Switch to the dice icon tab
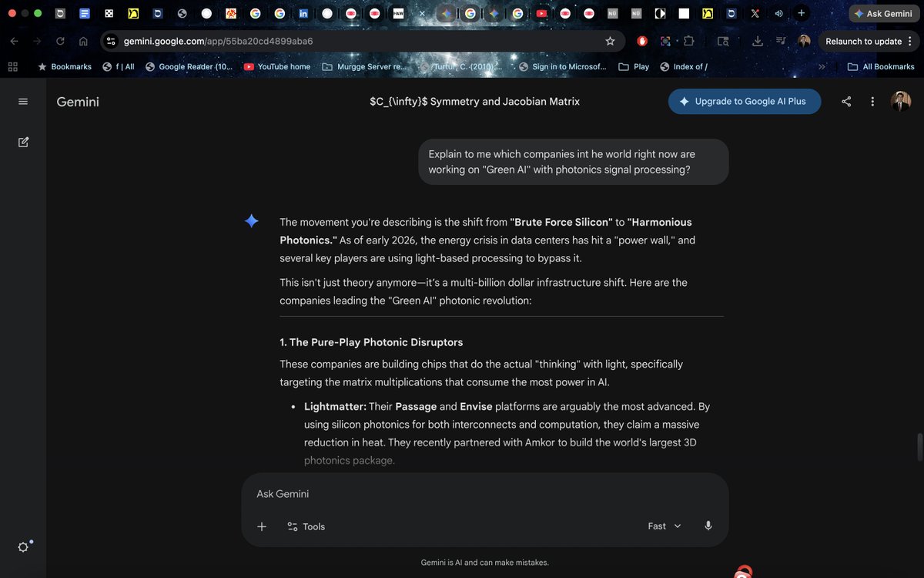This screenshot has width=924, height=578. click(109, 14)
